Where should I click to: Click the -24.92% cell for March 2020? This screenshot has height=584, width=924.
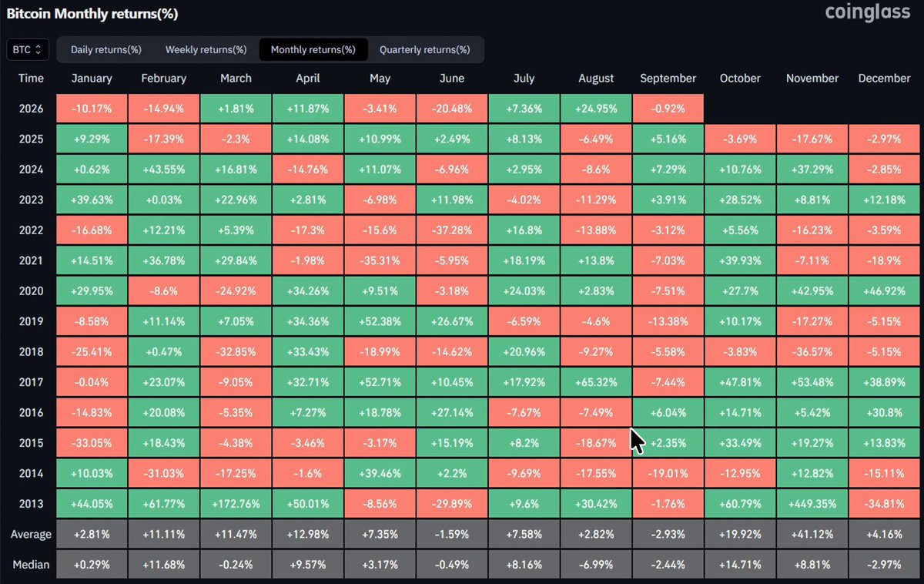pos(236,291)
